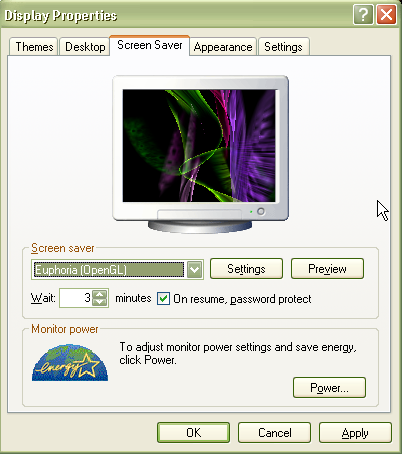Click the title bar help question mark icon

click(363, 15)
